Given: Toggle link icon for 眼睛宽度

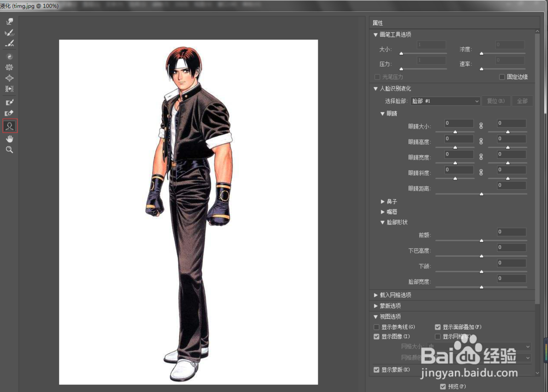Looking at the screenshot, I should pos(481,157).
